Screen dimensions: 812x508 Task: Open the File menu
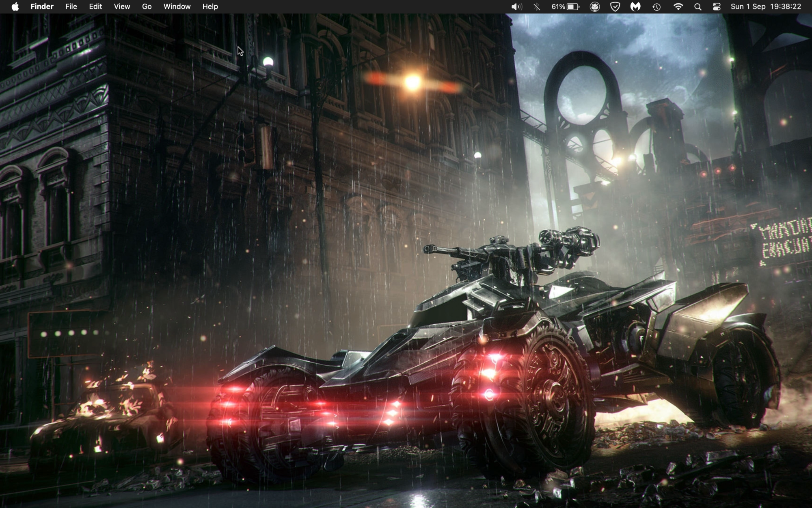(71, 7)
